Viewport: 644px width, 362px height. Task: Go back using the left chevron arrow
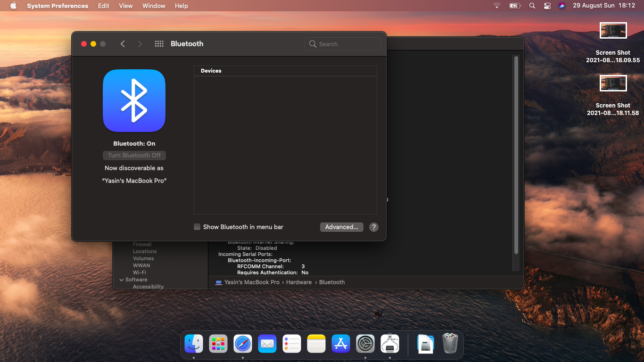[x=123, y=44]
